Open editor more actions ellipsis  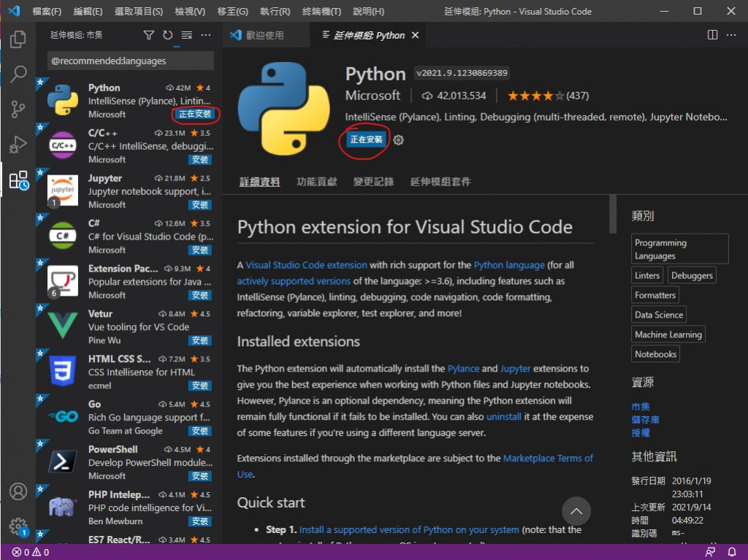click(730, 35)
